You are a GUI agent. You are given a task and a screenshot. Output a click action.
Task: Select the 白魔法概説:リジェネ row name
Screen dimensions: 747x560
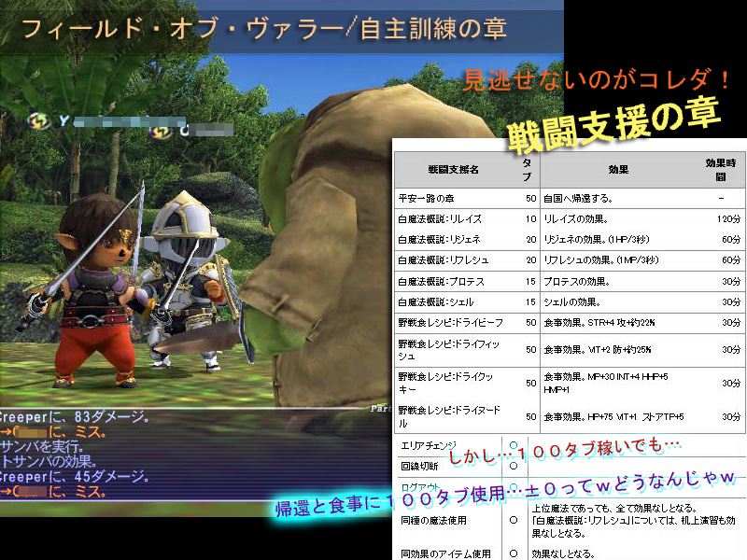(x=439, y=240)
